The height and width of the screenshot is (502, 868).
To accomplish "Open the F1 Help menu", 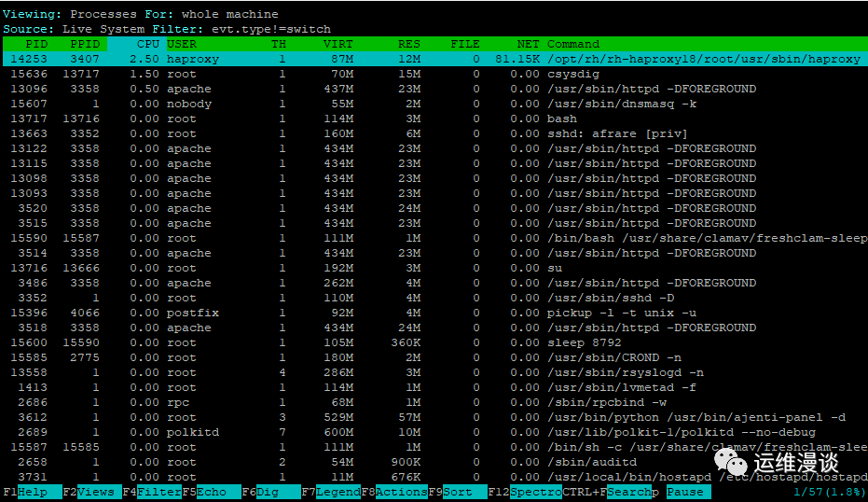I will pos(33,492).
